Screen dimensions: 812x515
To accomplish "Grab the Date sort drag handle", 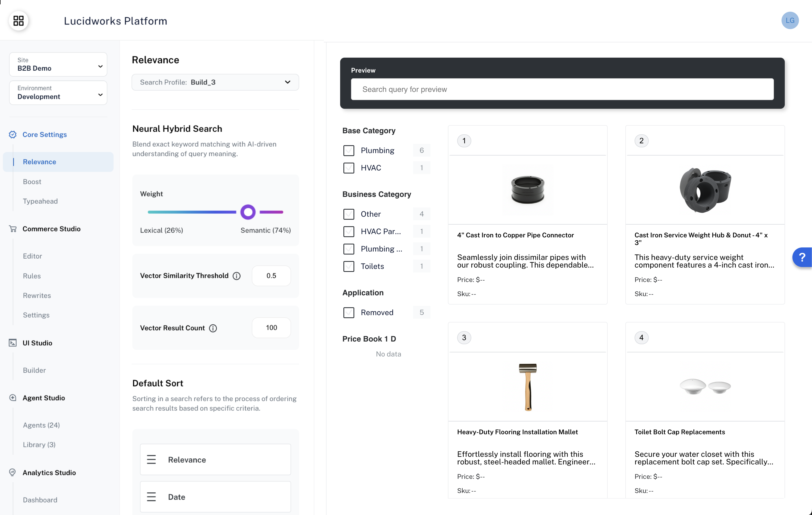I will [151, 497].
